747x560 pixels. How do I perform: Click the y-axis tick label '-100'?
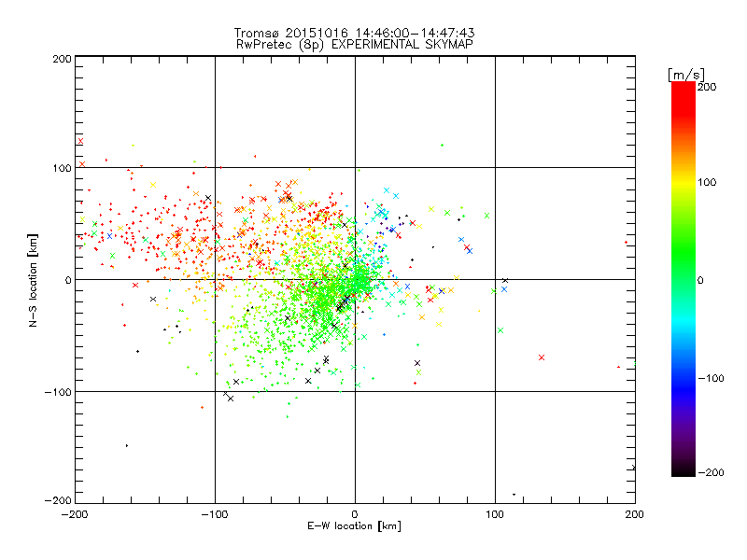pos(58,392)
